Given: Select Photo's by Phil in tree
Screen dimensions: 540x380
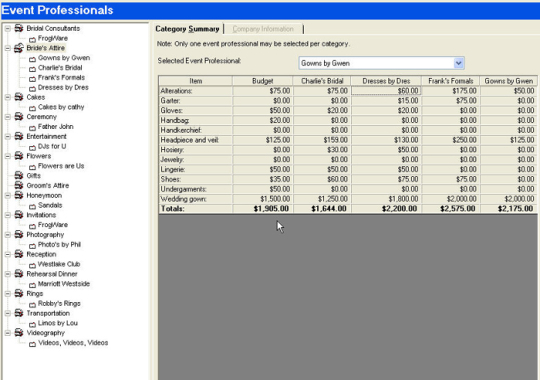Looking at the screenshot, I should pyautogui.click(x=59, y=245).
